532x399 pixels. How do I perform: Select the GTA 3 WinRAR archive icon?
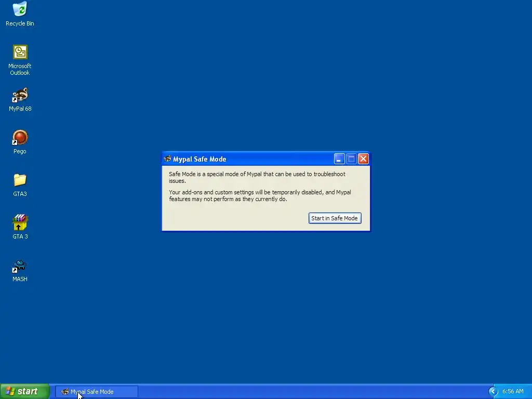20,222
